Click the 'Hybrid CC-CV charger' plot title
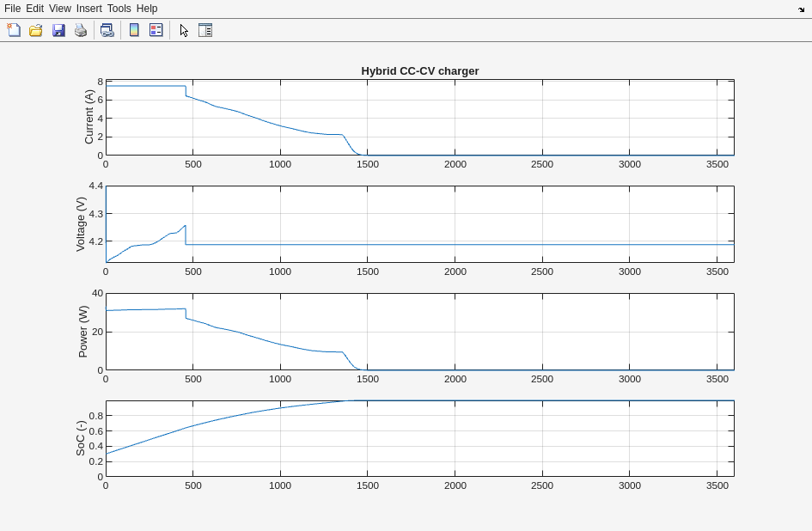Image resolution: width=812 pixels, height=531 pixels. point(419,71)
